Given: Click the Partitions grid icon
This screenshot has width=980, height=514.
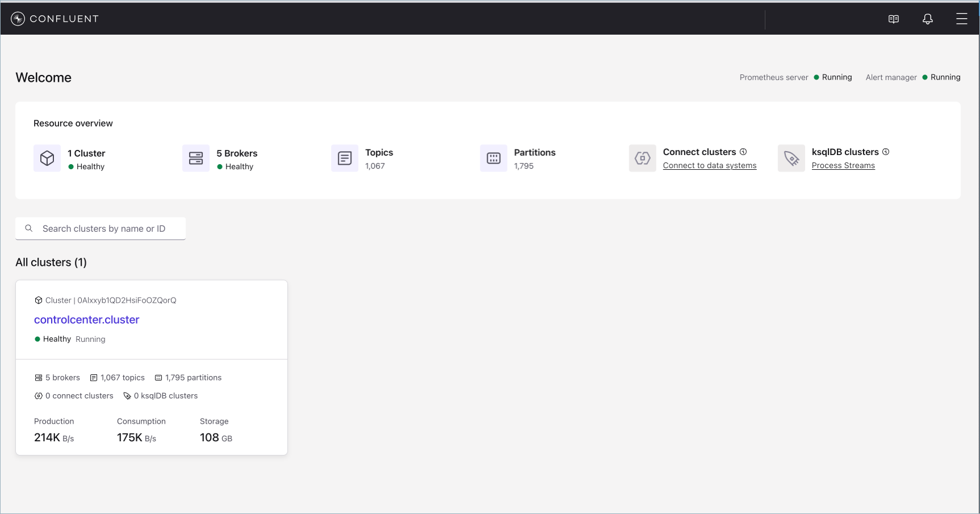Looking at the screenshot, I should coord(493,158).
